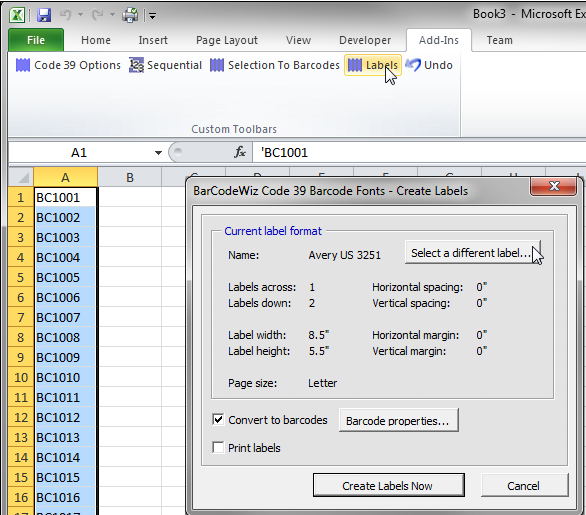The height and width of the screenshot is (515, 586).
Task: Click Select a different label button
Action: pos(473,253)
